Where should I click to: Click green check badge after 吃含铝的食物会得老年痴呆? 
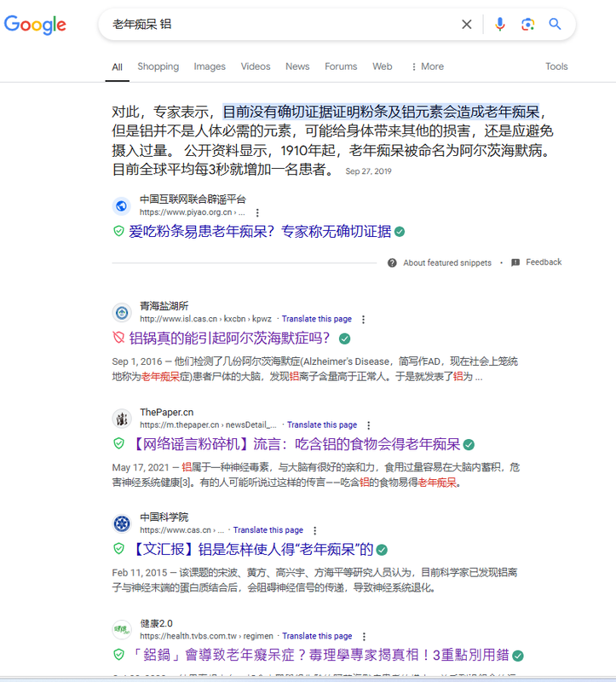pyautogui.click(x=469, y=444)
